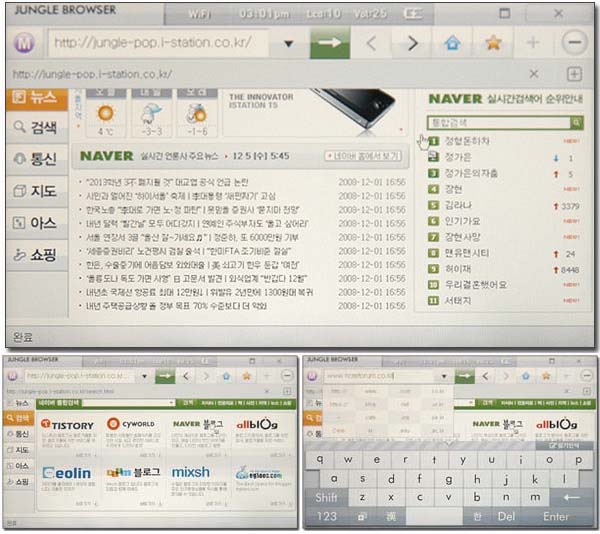Open egloos.com in bottom-left window

point(259,474)
